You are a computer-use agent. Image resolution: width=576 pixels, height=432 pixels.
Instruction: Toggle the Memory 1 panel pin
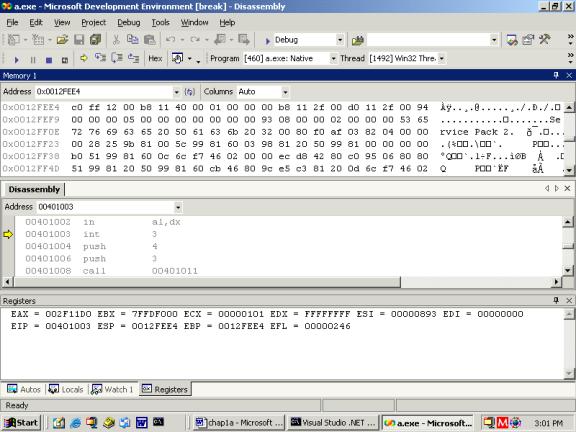556,75
